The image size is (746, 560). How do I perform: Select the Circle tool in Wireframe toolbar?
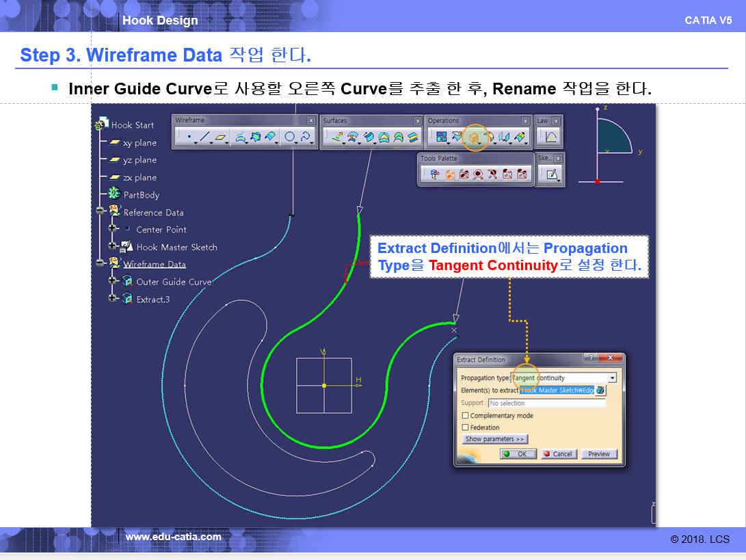coord(290,137)
